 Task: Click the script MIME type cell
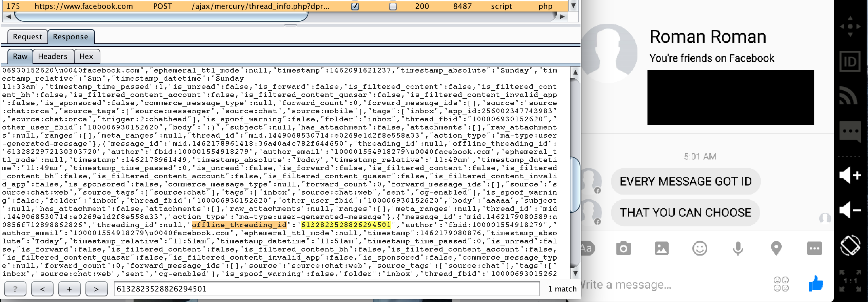point(501,6)
